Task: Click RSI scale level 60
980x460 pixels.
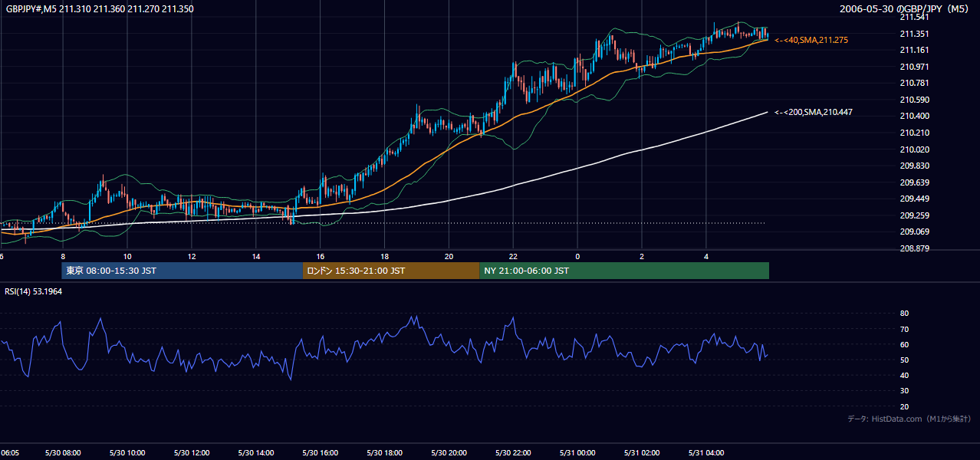Action: pyautogui.click(x=904, y=344)
